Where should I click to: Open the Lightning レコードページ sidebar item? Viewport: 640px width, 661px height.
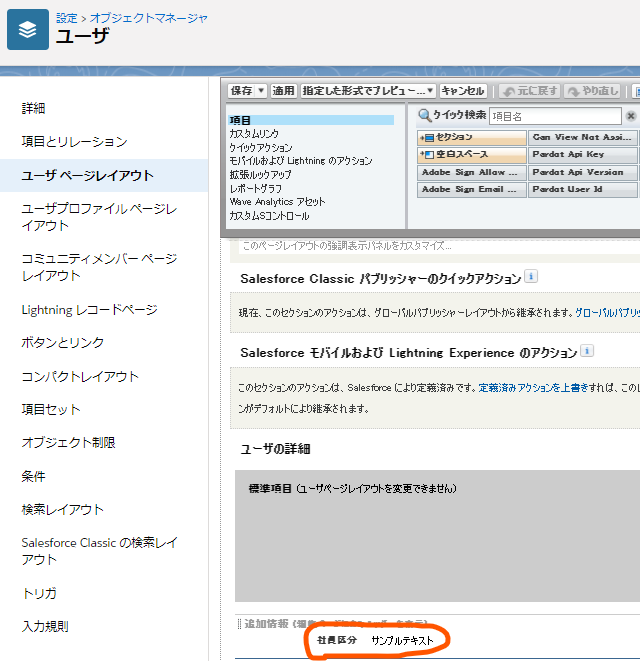tap(90, 310)
